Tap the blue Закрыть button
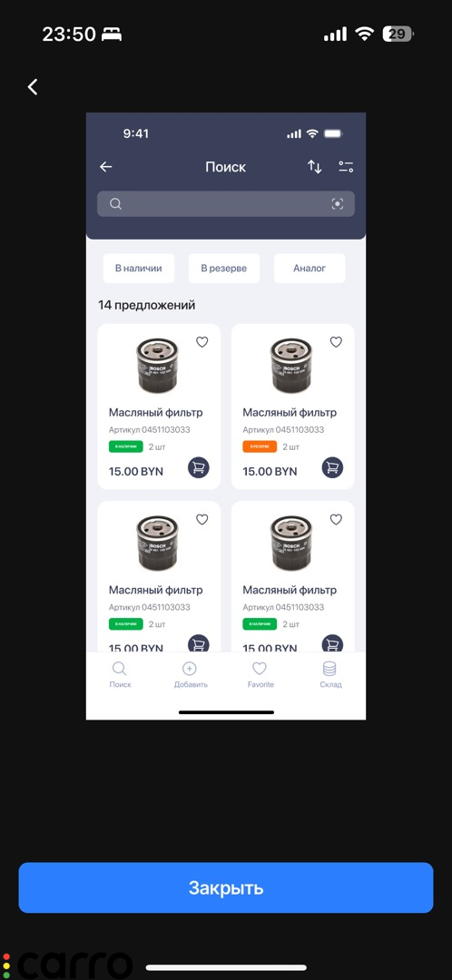The width and height of the screenshot is (452, 980). pos(226,888)
